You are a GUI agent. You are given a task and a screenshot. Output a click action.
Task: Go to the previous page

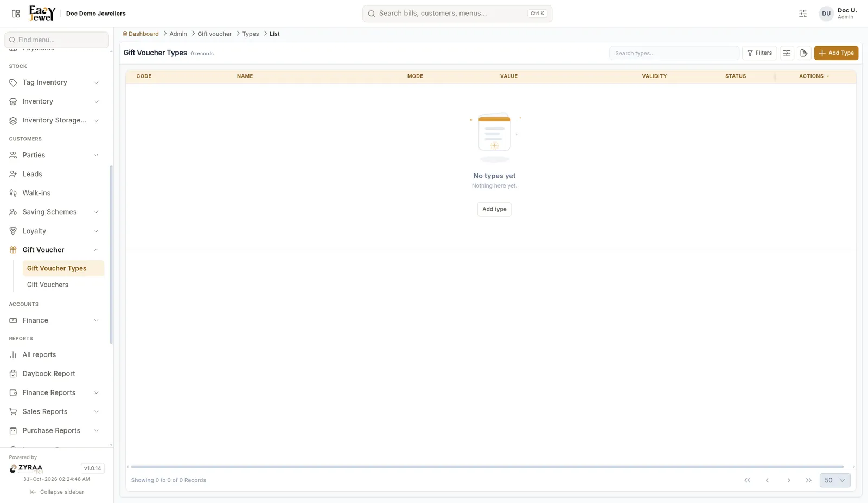click(767, 480)
